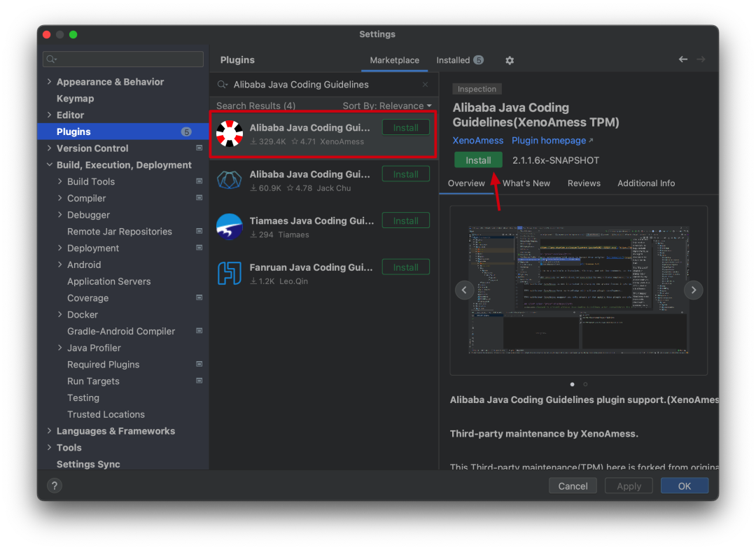The height and width of the screenshot is (550, 756).
Task: Switch to the Marketplace tab
Action: point(394,60)
